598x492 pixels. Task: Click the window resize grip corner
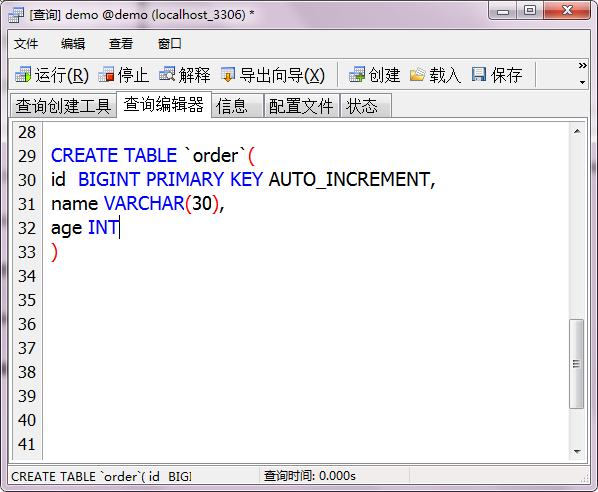click(584, 479)
